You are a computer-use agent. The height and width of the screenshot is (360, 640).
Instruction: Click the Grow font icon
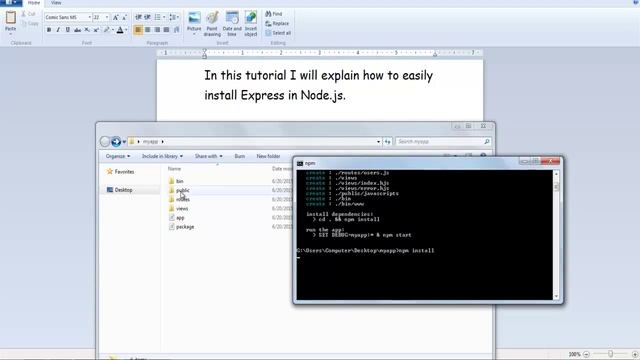pyautogui.click(x=116, y=17)
